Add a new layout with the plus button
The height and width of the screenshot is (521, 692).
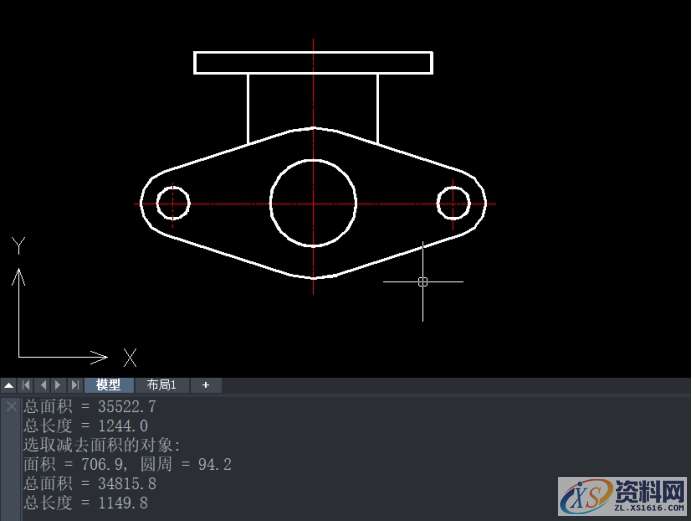[205, 385]
